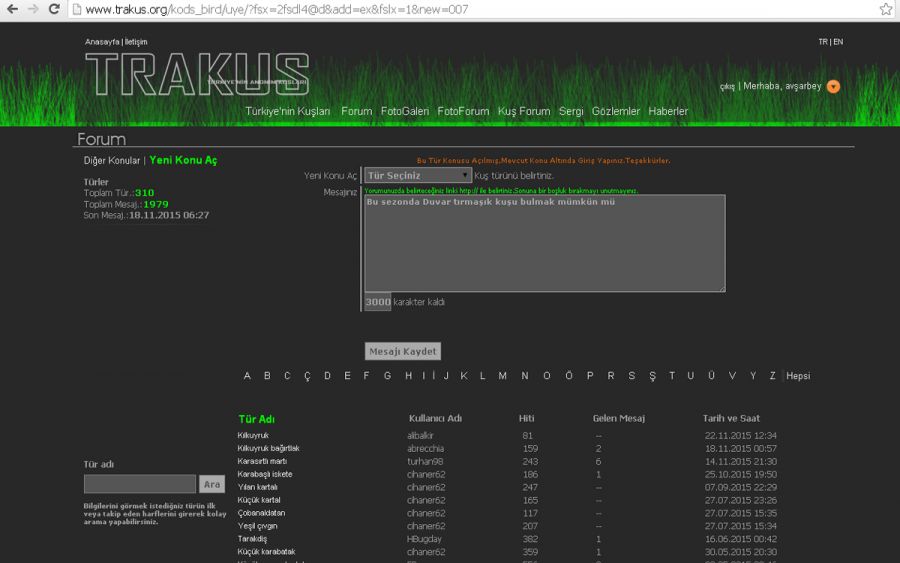Screen dimensions: 900x563
Task: Open the Kılkuyruk topic
Action: [253, 436]
